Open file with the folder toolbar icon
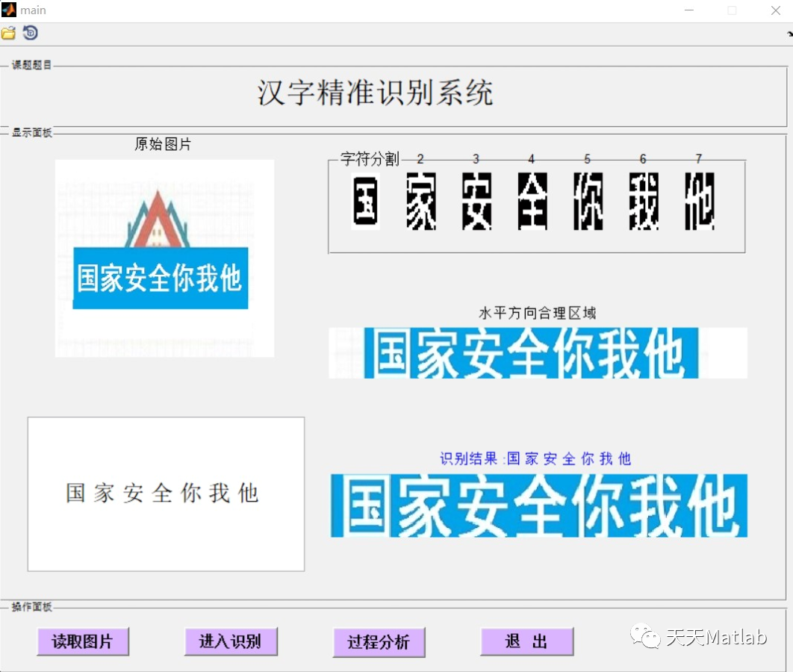This screenshot has height=672, width=793. (8, 34)
